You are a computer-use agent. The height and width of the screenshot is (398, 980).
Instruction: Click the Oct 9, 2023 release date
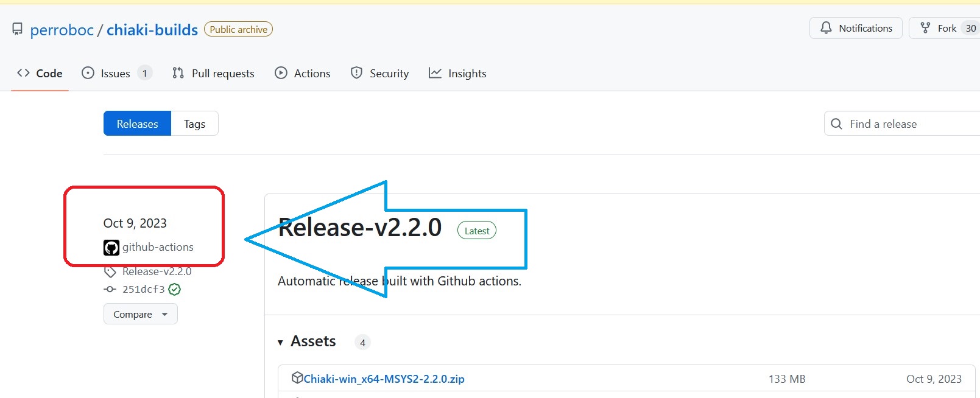click(135, 223)
